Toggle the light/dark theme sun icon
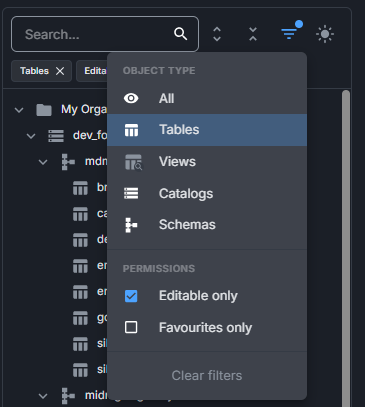 tap(325, 34)
